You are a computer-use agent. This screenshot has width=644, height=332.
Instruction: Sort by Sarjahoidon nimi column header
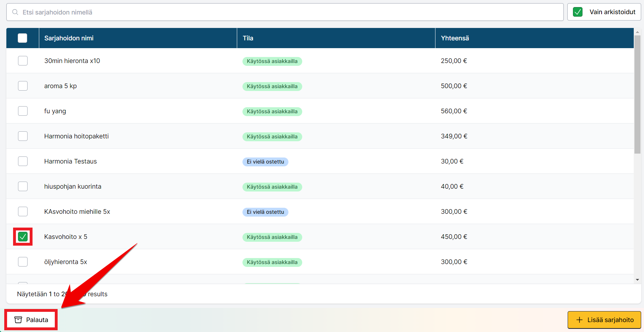tap(69, 38)
